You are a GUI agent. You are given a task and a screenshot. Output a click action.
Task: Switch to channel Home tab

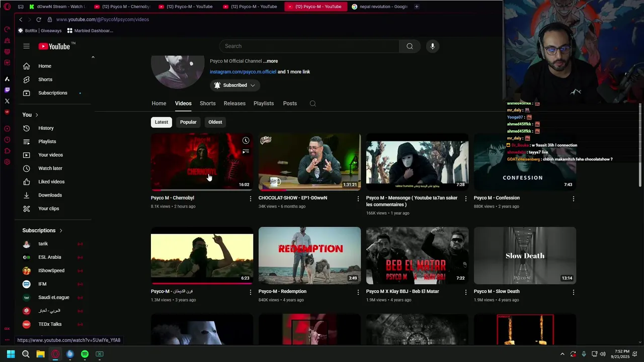[159, 104]
